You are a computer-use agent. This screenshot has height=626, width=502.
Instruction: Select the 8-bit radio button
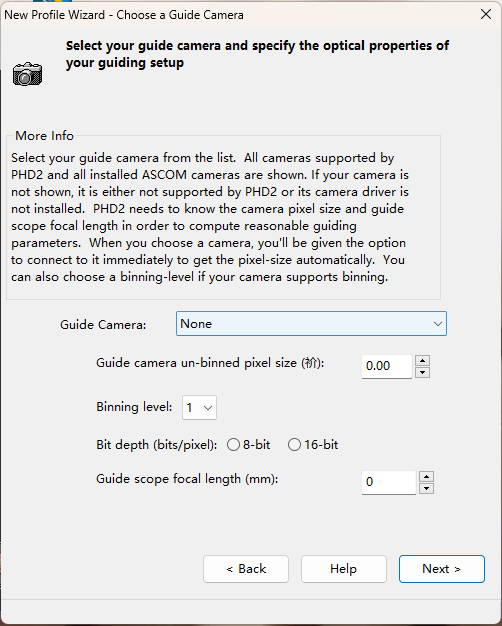(x=233, y=445)
